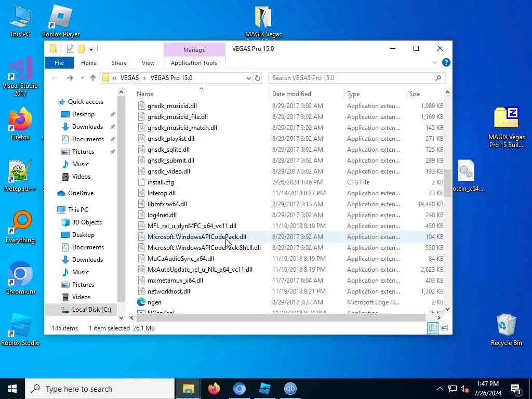Select the protein_x64 file on desktop

click(x=468, y=176)
